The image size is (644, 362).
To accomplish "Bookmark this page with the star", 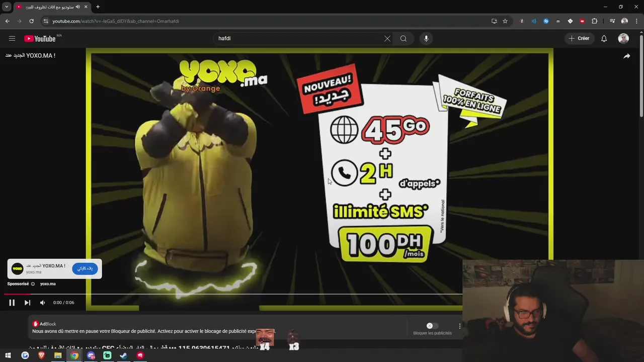I will [505, 21].
